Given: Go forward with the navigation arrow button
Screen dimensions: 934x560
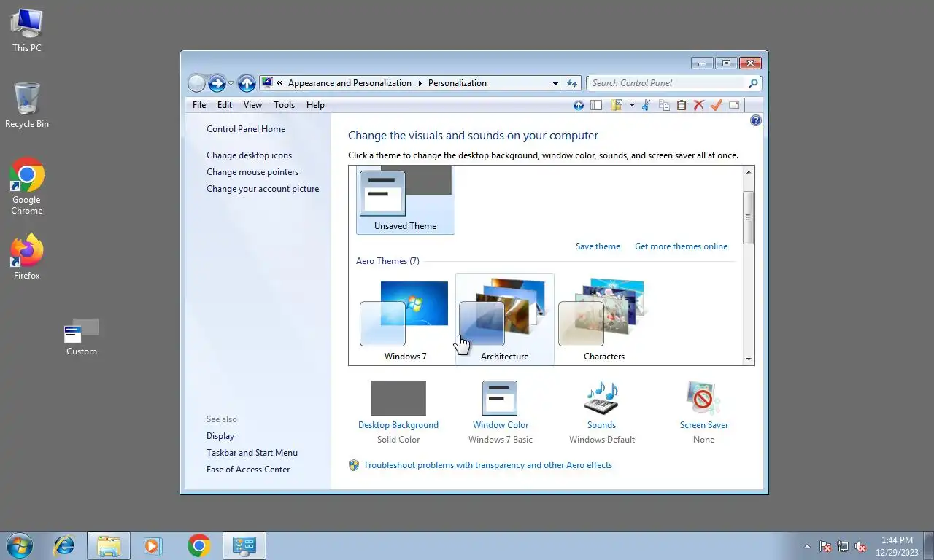Looking at the screenshot, I should [217, 83].
